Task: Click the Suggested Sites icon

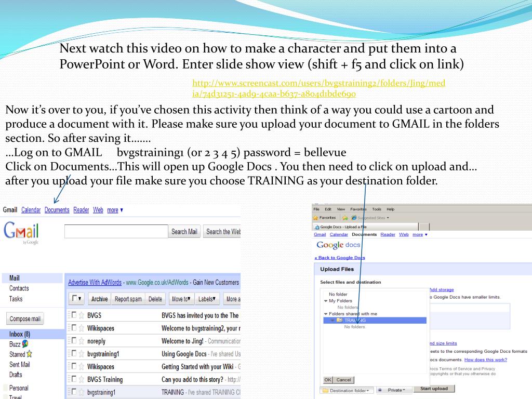Action: coord(354,218)
